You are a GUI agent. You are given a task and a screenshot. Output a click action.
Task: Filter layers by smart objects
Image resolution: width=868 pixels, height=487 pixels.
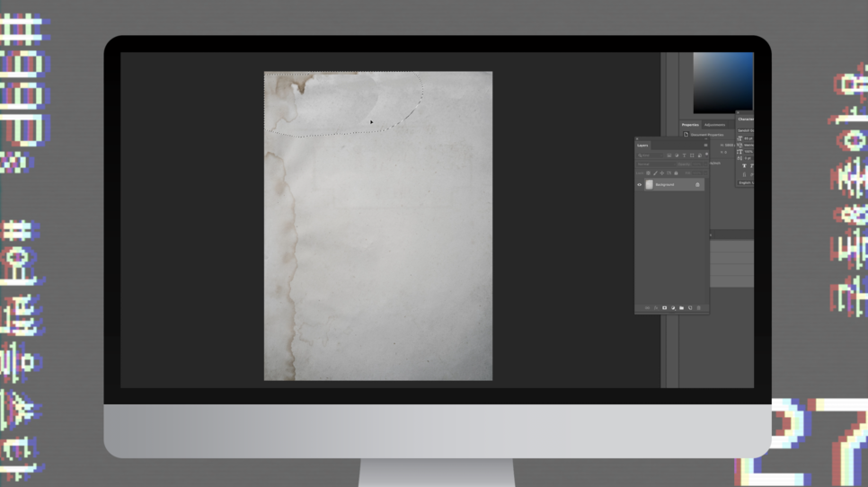[x=700, y=155]
